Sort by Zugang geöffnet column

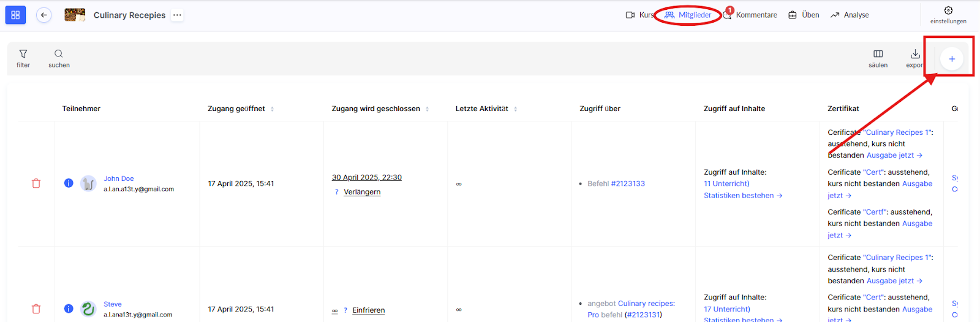click(x=272, y=109)
